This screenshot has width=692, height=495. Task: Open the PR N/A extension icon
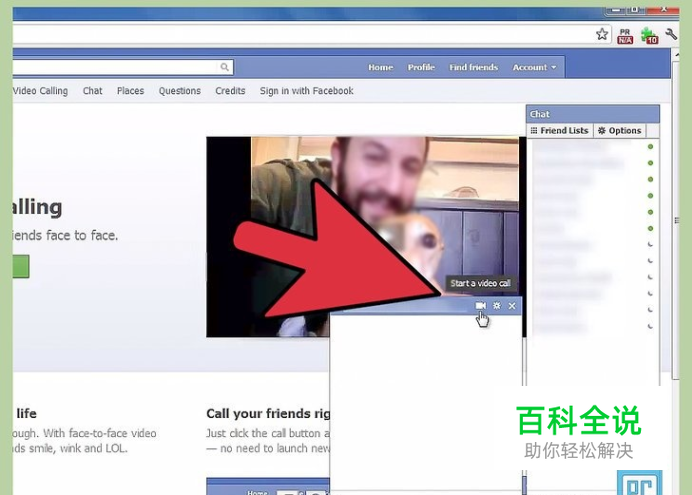click(625, 36)
